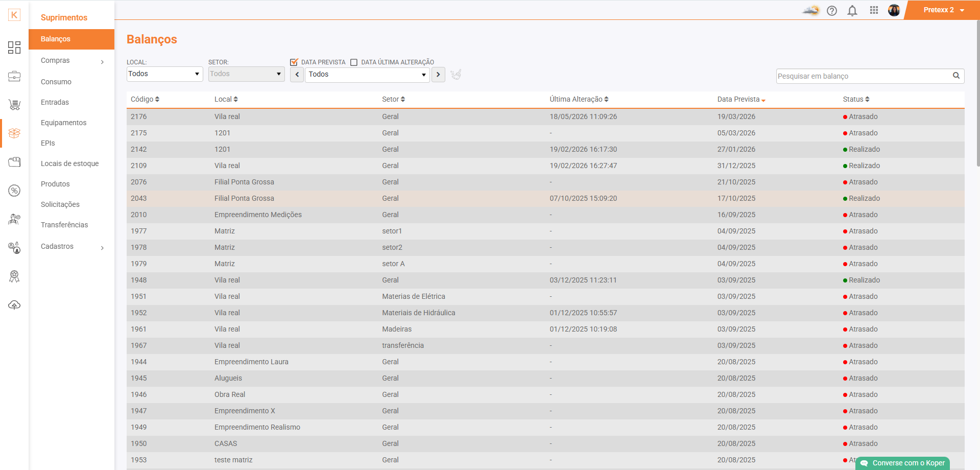Viewport: 980px width, 470px height.
Task: Open the Pretexx 2 company dropdown
Action: [x=943, y=10]
